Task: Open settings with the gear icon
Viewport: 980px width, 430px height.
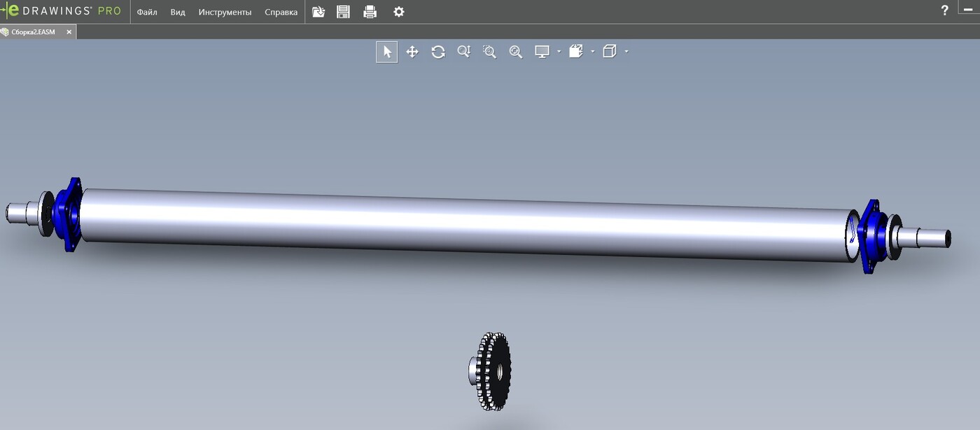Action: pos(398,12)
